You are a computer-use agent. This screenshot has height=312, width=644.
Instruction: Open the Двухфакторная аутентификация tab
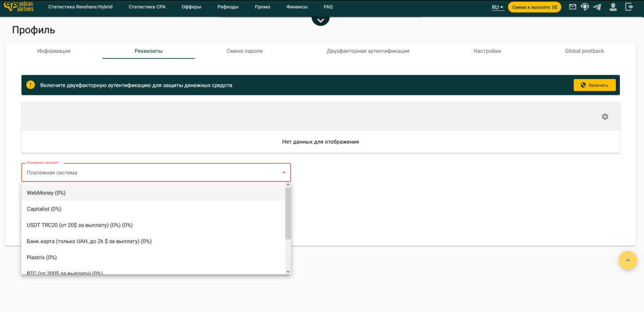tap(368, 51)
